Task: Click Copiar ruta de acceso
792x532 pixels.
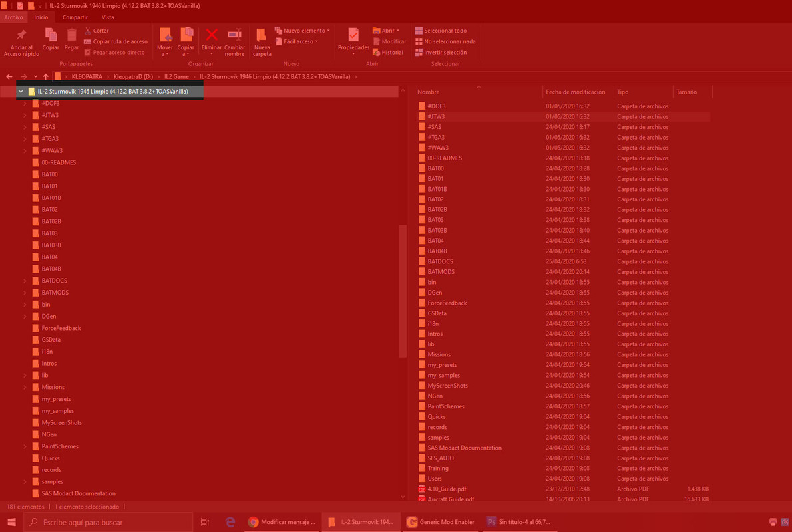Action: pos(116,41)
